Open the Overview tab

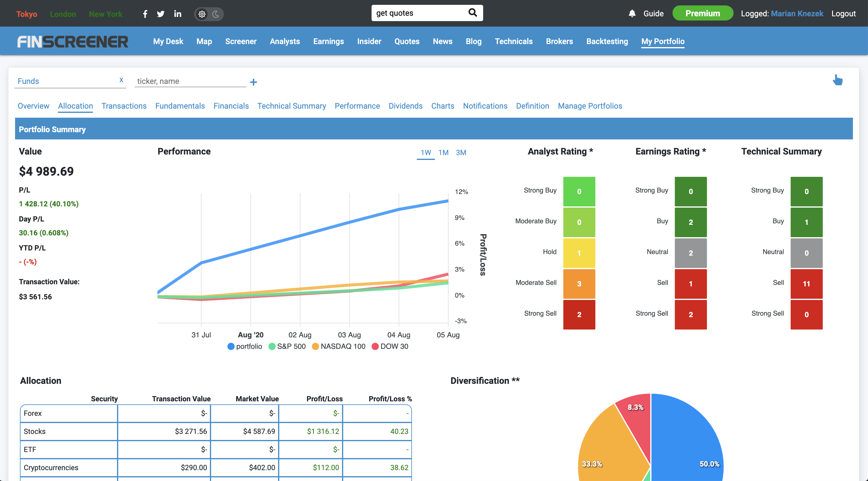click(33, 106)
